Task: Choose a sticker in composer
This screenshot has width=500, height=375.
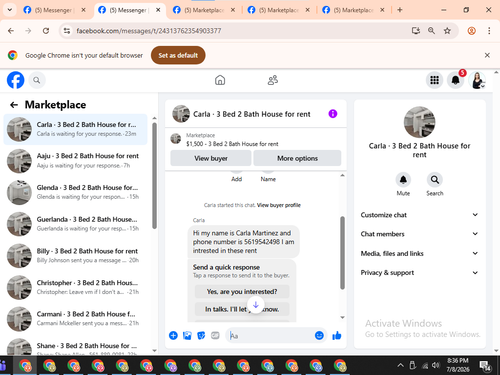Action: [x=201, y=335]
